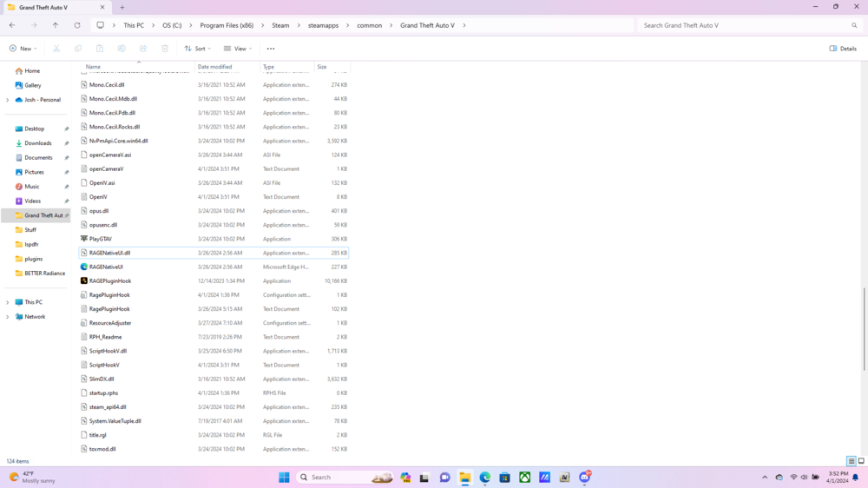Screen dimensions: 868x488
Task: Expand This PC tree node
Action: coord(7,302)
